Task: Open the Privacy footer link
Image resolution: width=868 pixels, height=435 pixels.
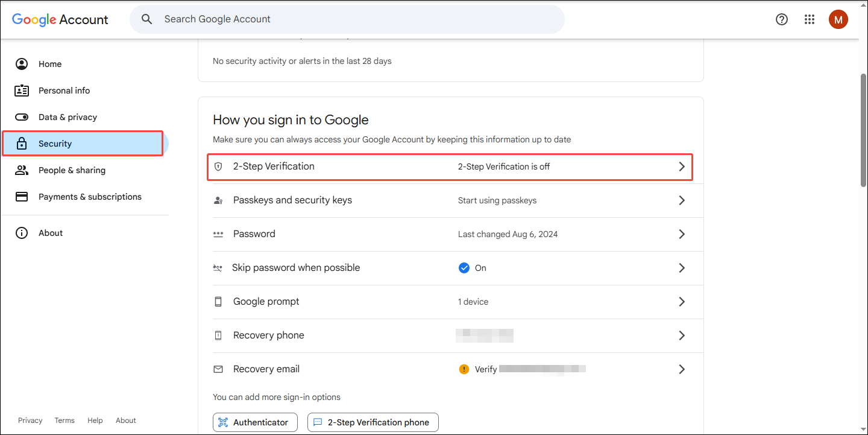Action: click(30, 421)
